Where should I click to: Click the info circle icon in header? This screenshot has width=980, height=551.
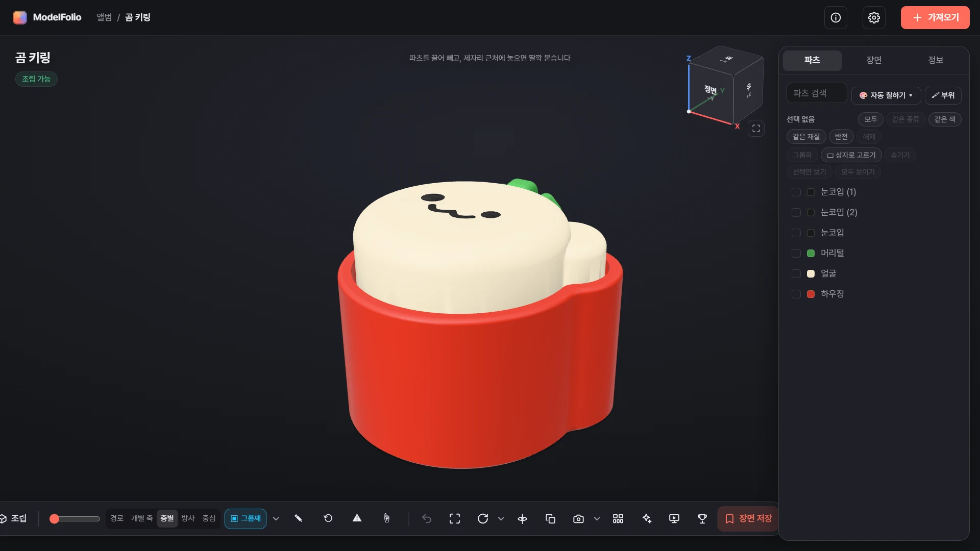836,18
